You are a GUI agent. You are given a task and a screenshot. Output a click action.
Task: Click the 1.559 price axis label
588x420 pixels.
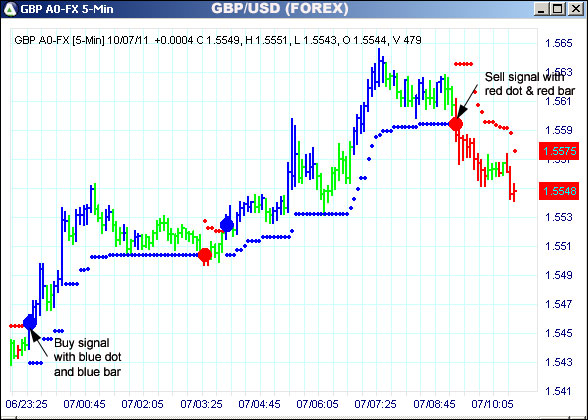coord(559,130)
